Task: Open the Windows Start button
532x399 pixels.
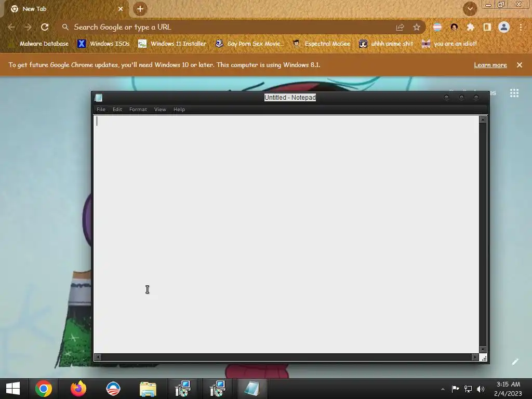Action: pyautogui.click(x=13, y=389)
